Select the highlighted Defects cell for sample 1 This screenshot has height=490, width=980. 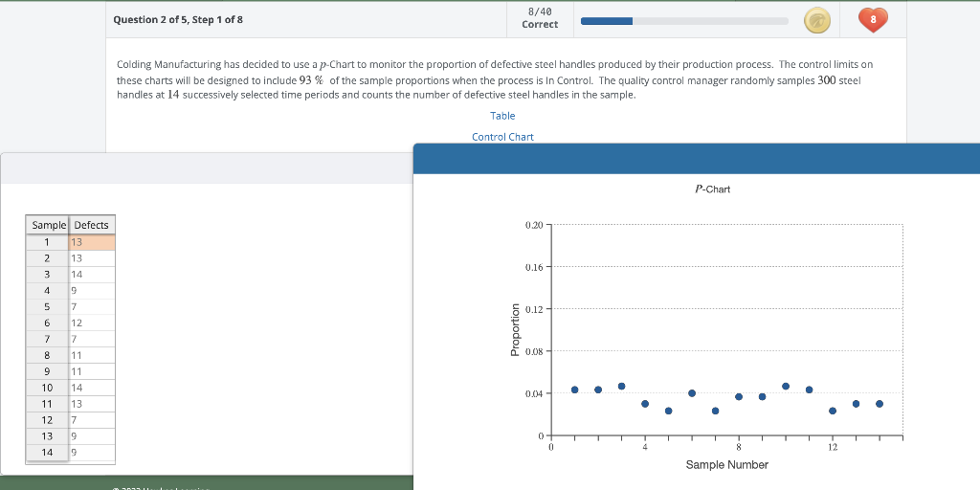92,242
